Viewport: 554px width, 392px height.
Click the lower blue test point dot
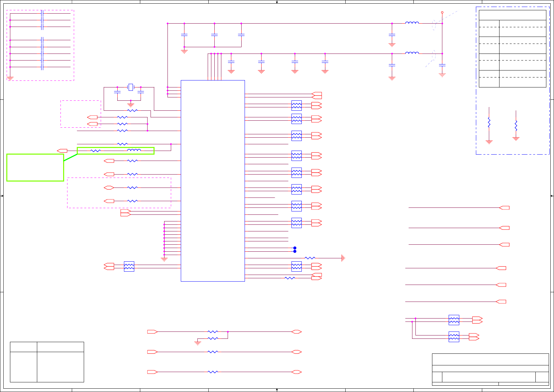pos(295,251)
